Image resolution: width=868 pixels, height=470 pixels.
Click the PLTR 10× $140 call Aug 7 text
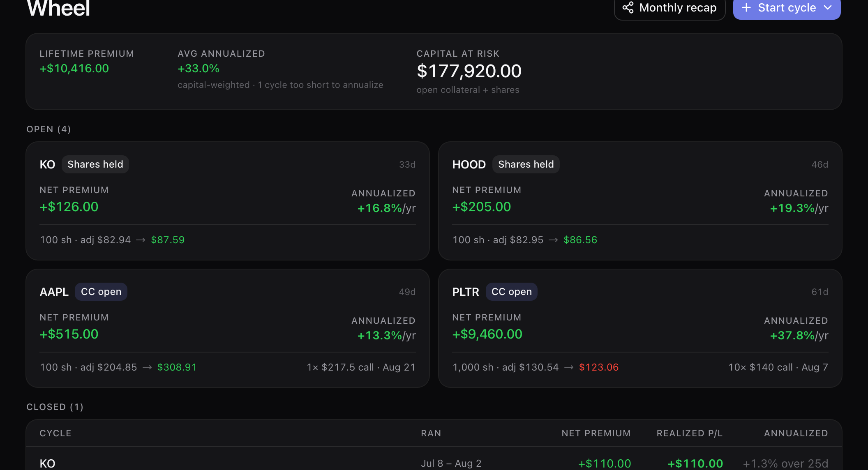778,367
